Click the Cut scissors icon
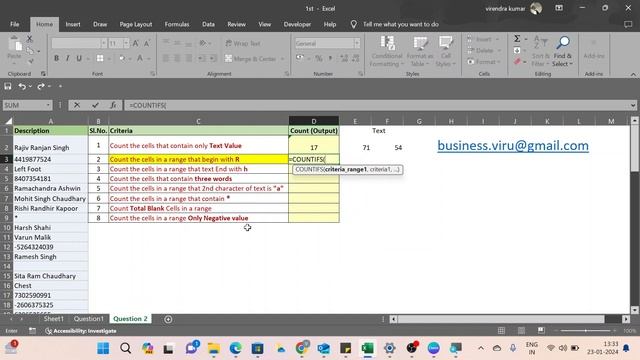The height and width of the screenshot is (360, 640). coord(29,39)
